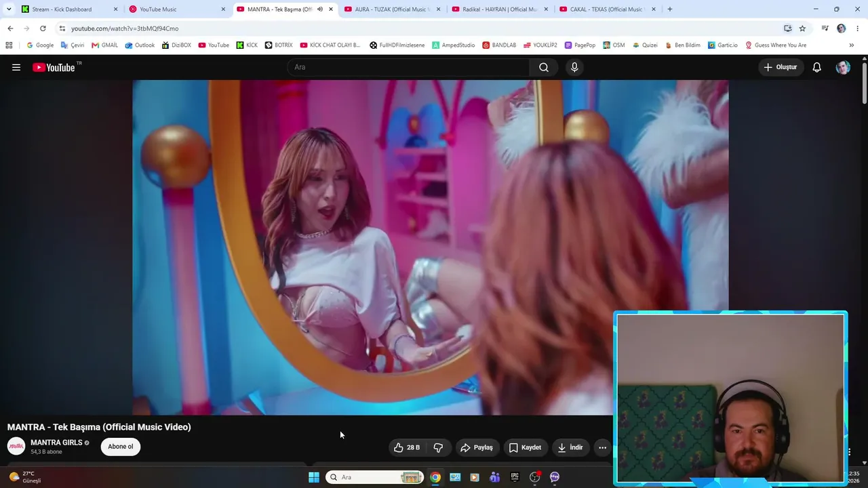Screen dimensions: 868x488
Task: Open the BOTRİX bookmark
Action: pyautogui.click(x=279, y=45)
